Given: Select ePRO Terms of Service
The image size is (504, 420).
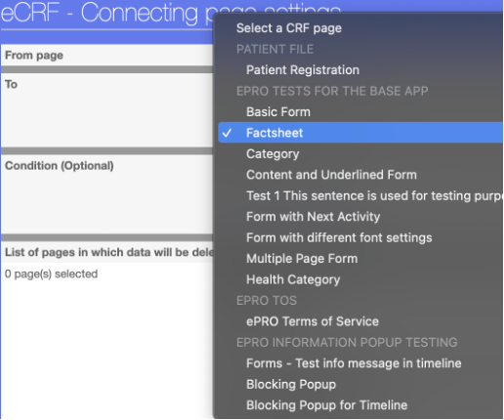Looking at the screenshot, I should point(360,321).
